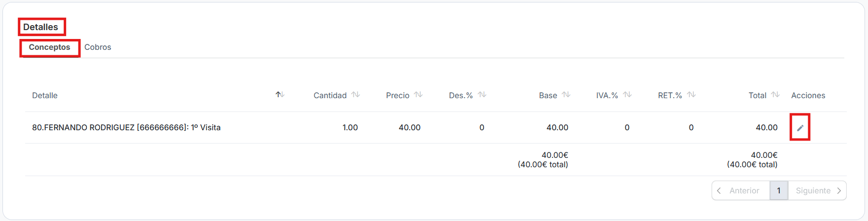Sort by IVA.% column arrow icon
868x221 pixels.
pos(627,95)
